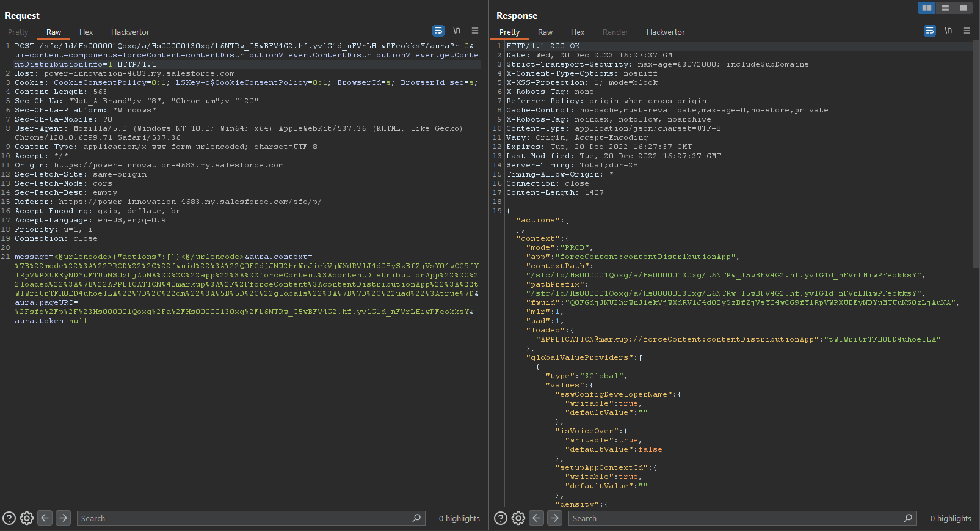Click the 'message=<@urlencode>' body line
Screen dimensions: 980x531
click(164, 257)
